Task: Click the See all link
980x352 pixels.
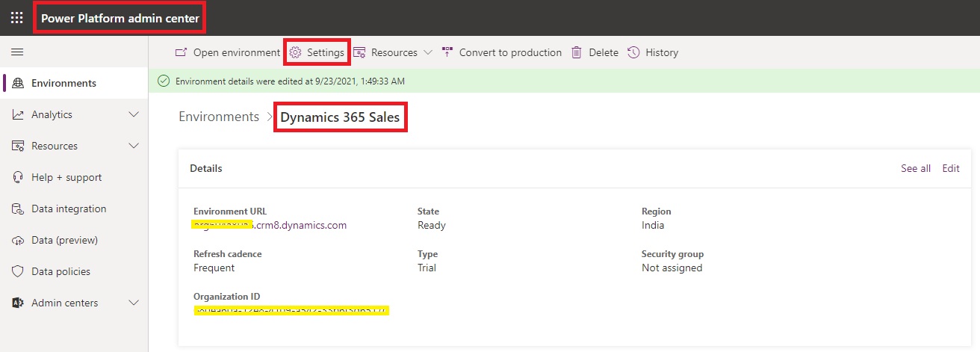Action: (x=915, y=168)
